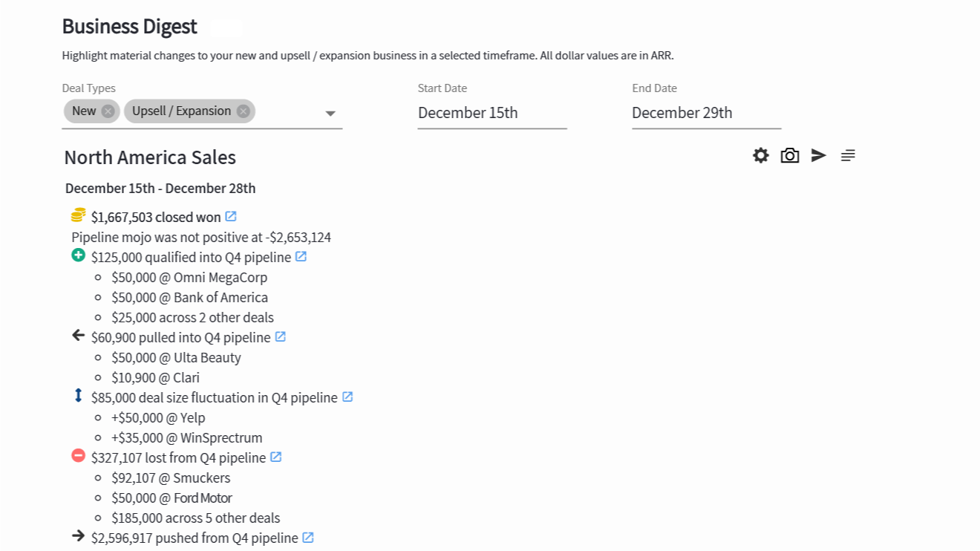This screenshot has height=551, width=980.
Task: Click the green plus qualified icon
Action: 78,255
